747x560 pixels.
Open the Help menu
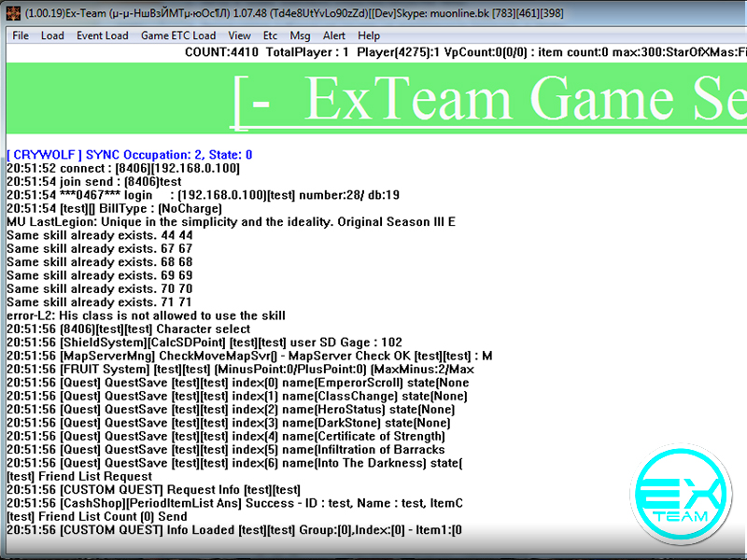tap(369, 35)
